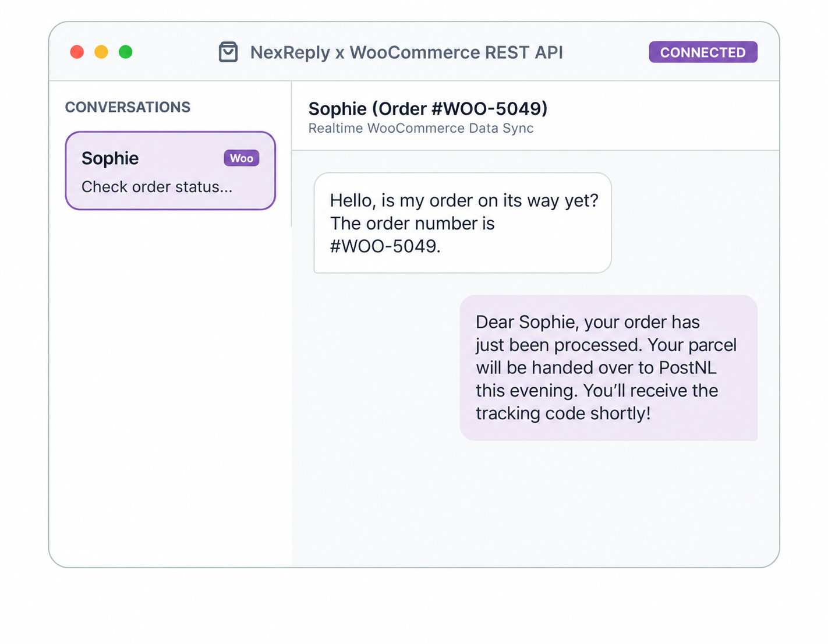The image size is (828, 644).
Task: Click the 'Sophie (Order #WOO-5049)' chat header
Action: 428,108
